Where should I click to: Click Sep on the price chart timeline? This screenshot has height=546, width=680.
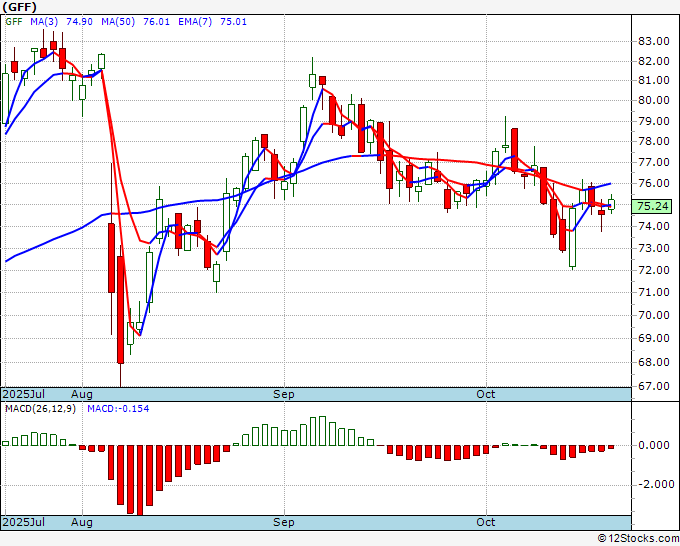pos(284,394)
